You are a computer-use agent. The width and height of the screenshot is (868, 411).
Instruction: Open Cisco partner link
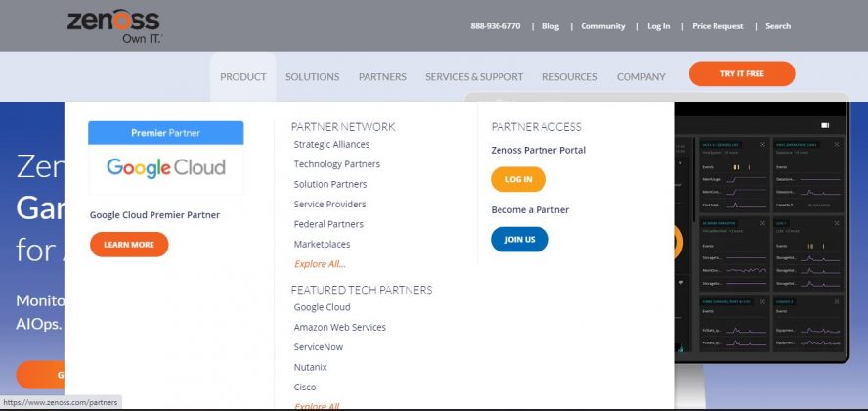[x=304, y=387]
